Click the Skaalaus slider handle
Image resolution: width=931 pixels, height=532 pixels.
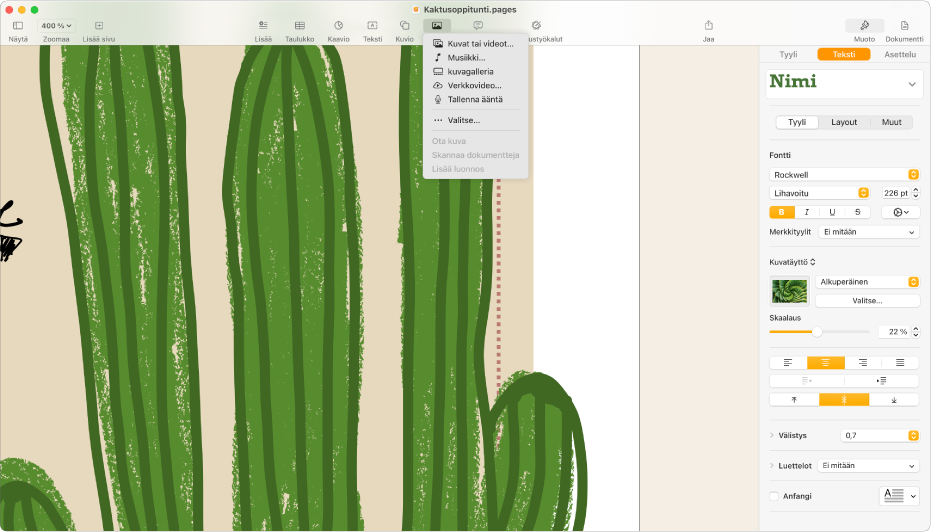click(817, 331)
